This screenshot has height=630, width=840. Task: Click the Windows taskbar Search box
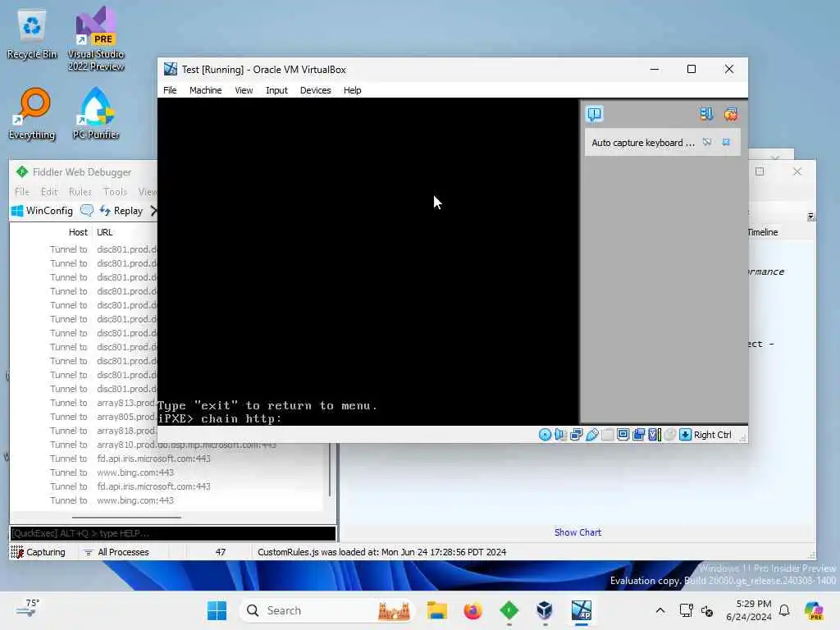point(326,610)
